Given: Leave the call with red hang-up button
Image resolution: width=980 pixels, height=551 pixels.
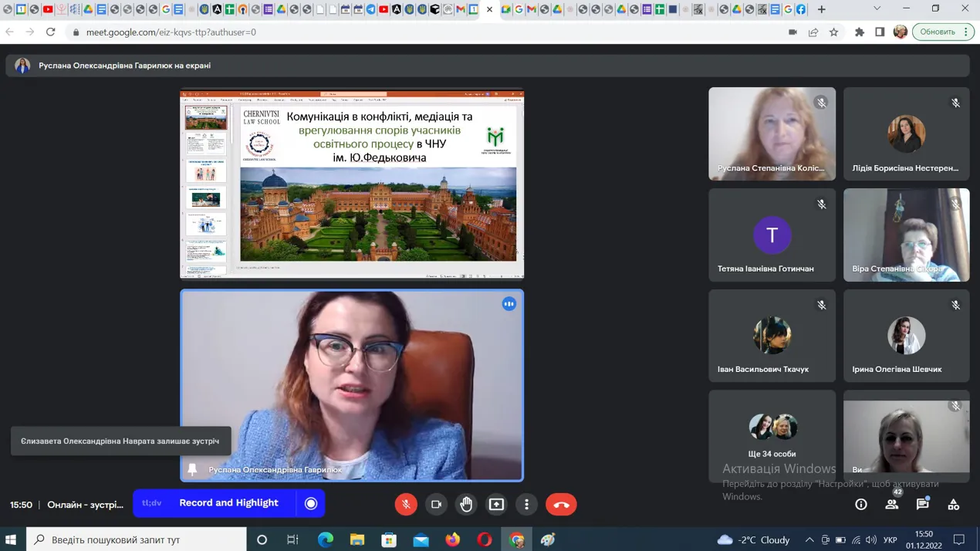Looking at the screenshot, I should point(561,504).
